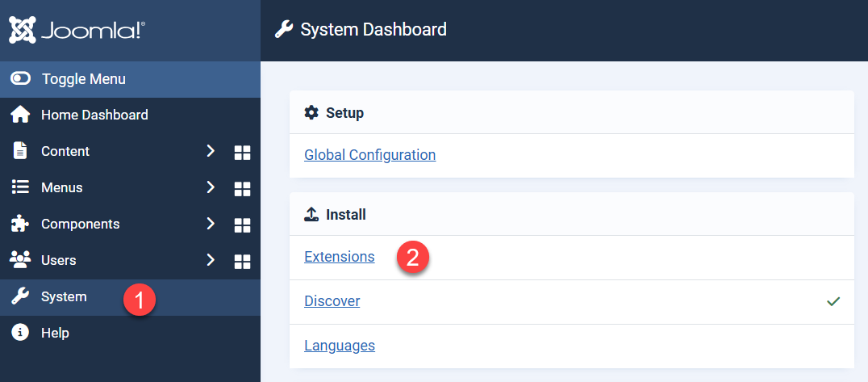Select System in the sidebar
Image resolution: width=868 pixels, height=382 pixels.
[130, 297]
